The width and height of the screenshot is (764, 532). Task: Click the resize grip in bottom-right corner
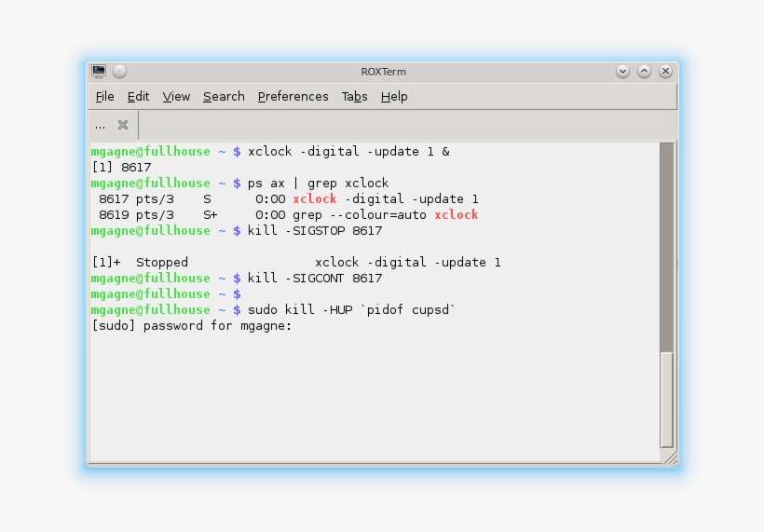pos(669,457)
